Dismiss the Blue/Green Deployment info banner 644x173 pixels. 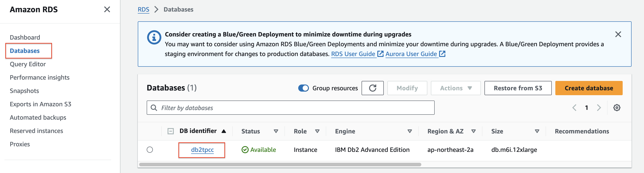(x=618, y=34)
